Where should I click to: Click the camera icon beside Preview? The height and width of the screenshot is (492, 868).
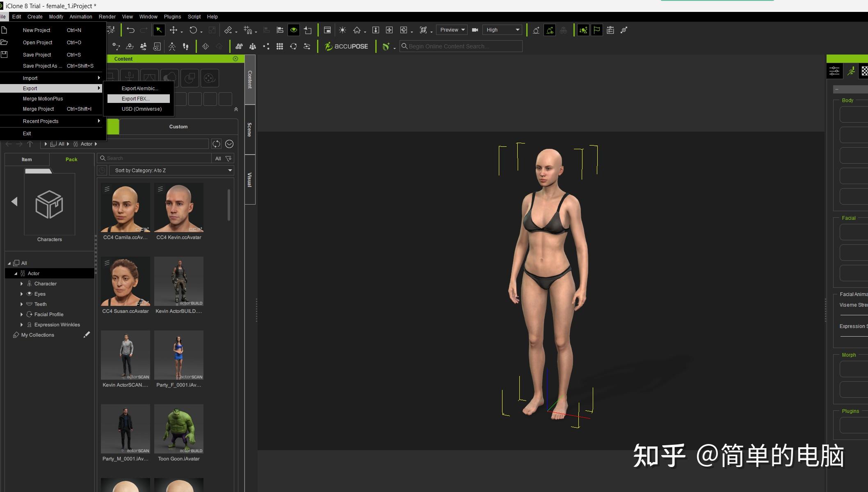click(475, 30)
